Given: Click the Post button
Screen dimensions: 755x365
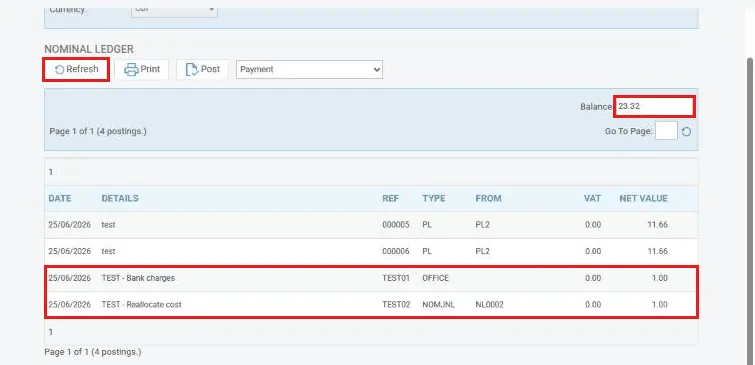Looking at the screenshot, I should (202, 69).
